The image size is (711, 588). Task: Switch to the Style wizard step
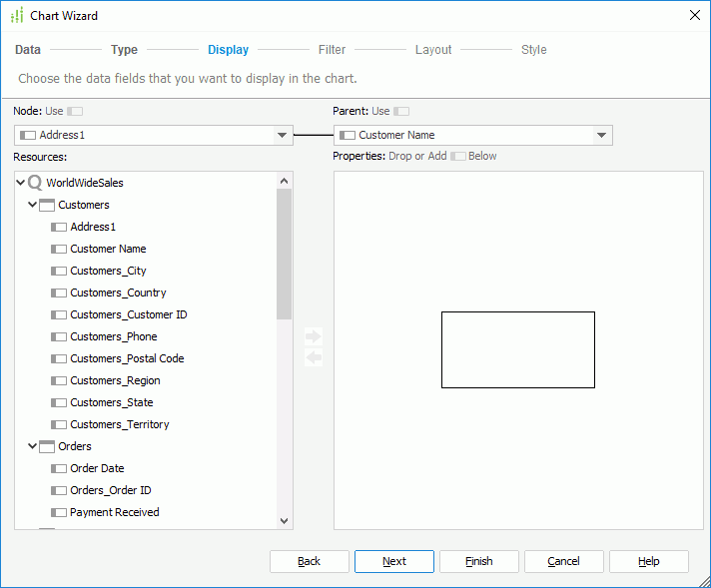pos(533,50)
